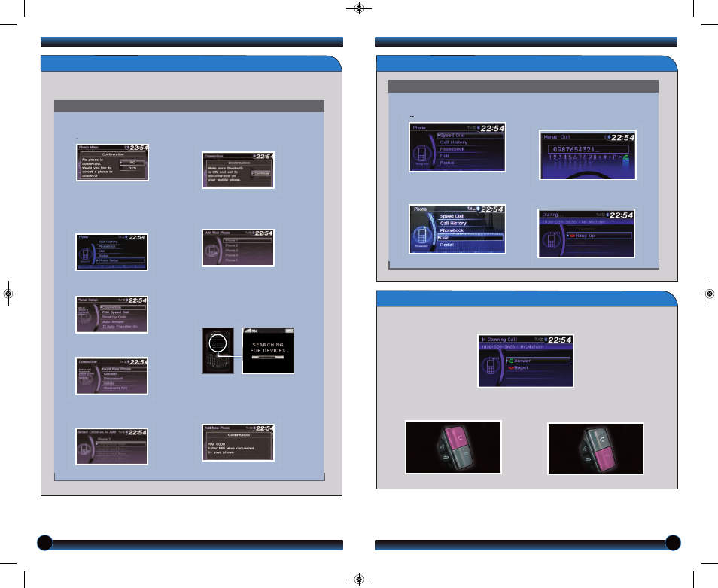Click the green Answer option
This screenshot has height=588, width=718.
point(538,361)
